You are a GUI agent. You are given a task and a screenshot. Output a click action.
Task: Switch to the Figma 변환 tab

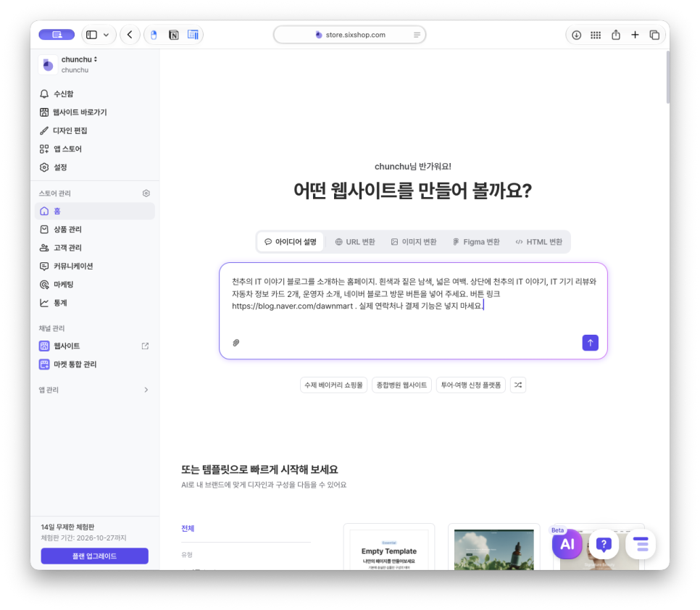(476, 242)
